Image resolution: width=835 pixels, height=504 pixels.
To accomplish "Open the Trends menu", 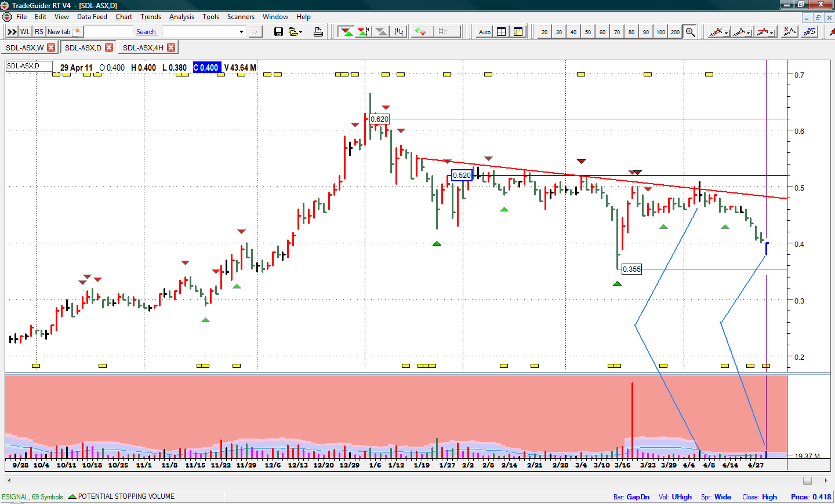I will click(x=151, y=17).
